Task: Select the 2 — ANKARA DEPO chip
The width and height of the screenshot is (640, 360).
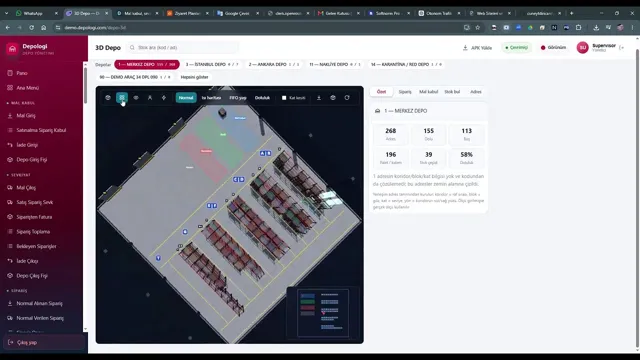Action: tap(273, 64)
